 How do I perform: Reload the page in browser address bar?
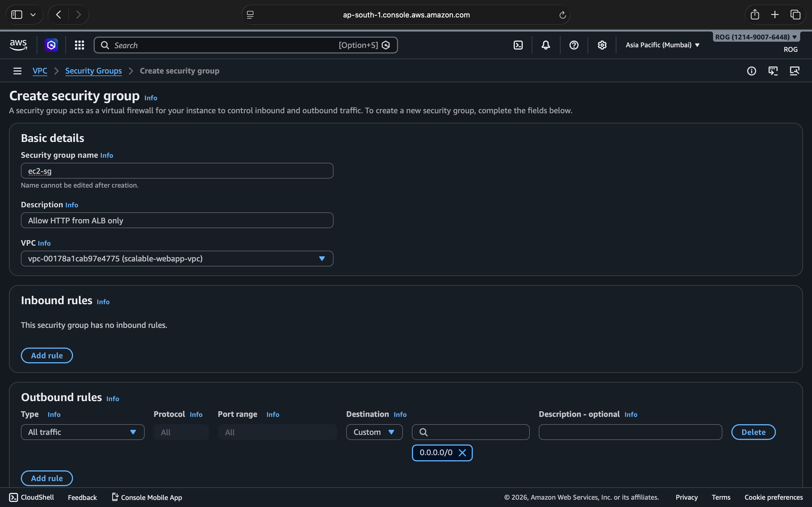(562, 15)
